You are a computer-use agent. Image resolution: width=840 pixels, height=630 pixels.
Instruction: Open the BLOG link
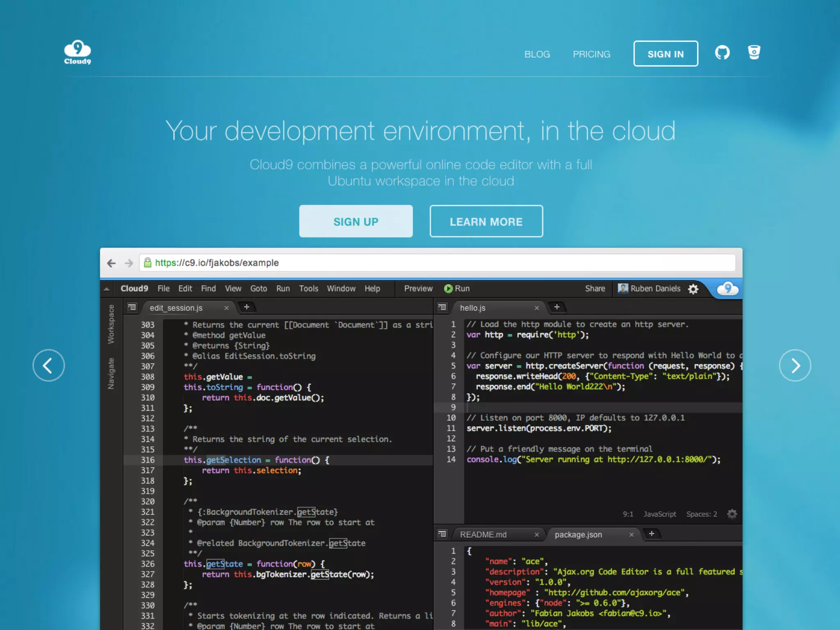pos(537,54)
